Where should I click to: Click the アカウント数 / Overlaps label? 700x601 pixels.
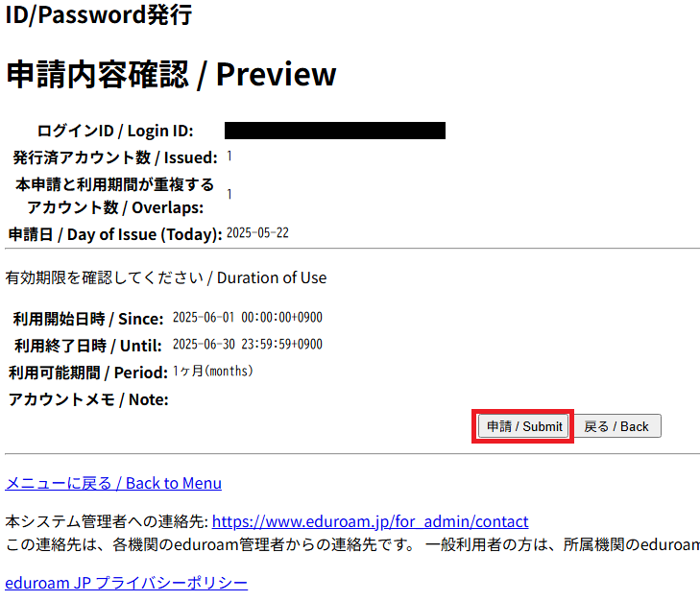(x=115, y=207)
